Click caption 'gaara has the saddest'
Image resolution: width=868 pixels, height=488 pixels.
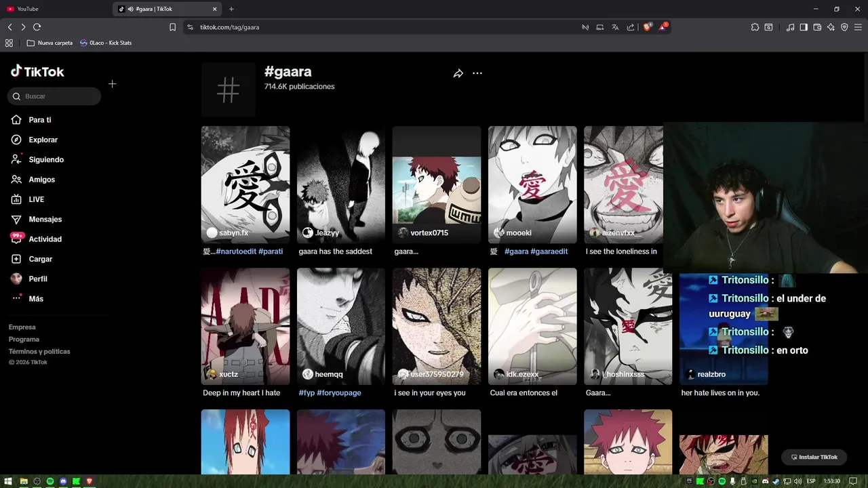[x=336, y=251]
